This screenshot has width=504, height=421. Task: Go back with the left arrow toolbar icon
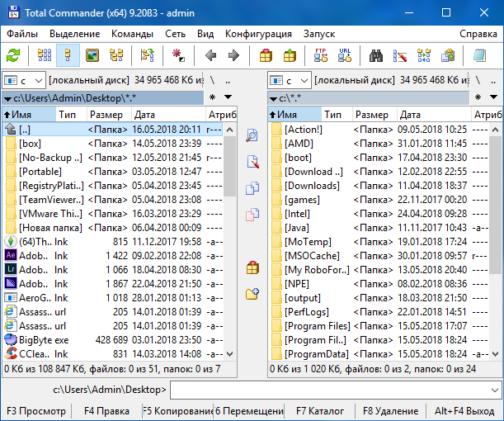pos(210,56)
